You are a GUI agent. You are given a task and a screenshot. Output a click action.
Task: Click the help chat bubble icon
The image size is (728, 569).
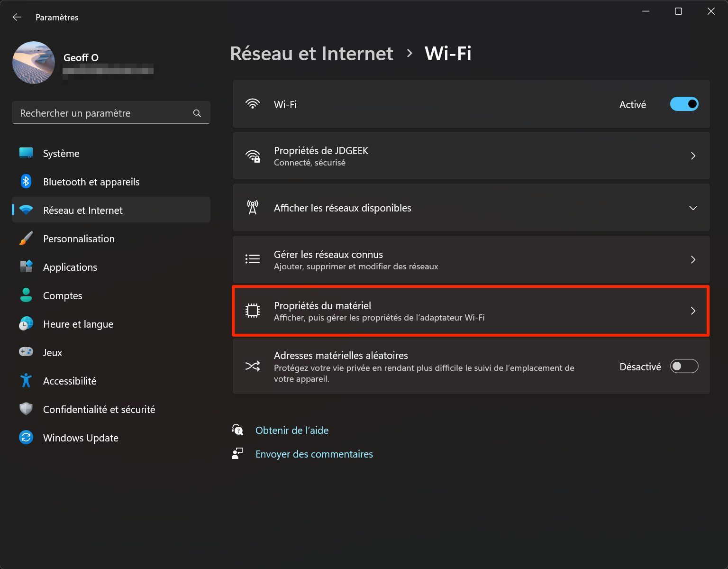(x=237, y=430)
